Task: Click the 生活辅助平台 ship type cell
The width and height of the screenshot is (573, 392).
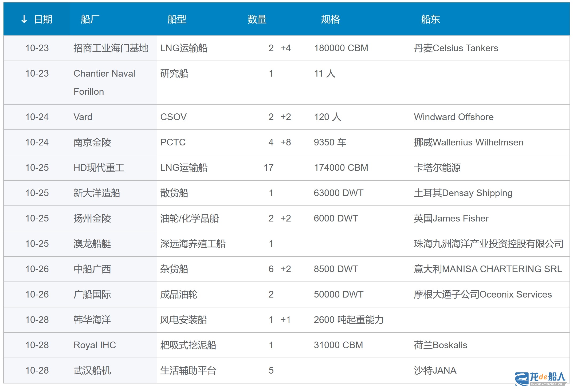Action: click(x=188, y=370)
